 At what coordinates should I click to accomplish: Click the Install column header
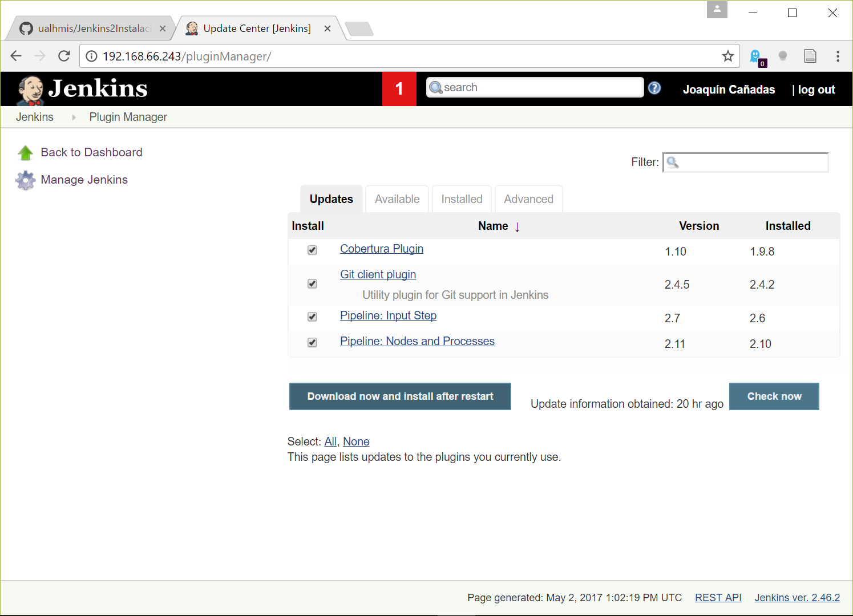(308, 226)
